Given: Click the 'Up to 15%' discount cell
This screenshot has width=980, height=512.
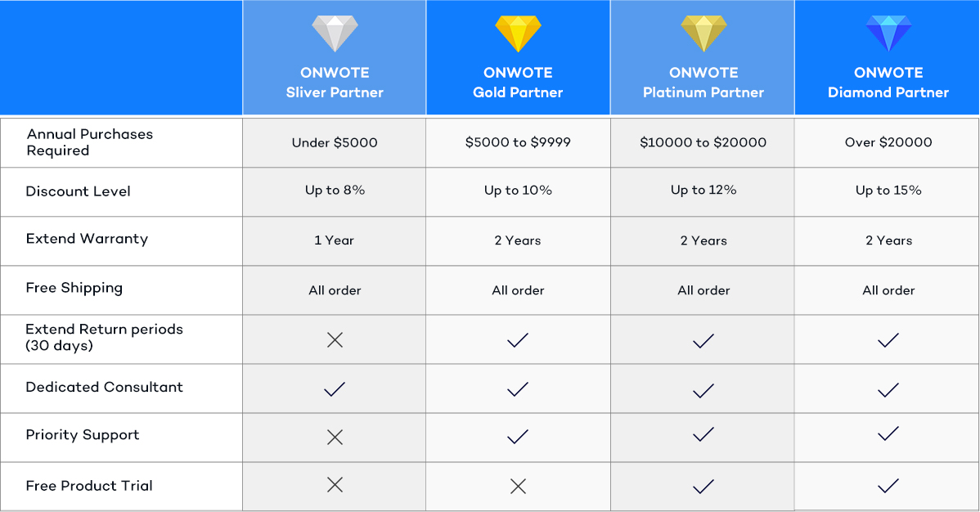Looking at the screenshot, I should coord(888,191).
